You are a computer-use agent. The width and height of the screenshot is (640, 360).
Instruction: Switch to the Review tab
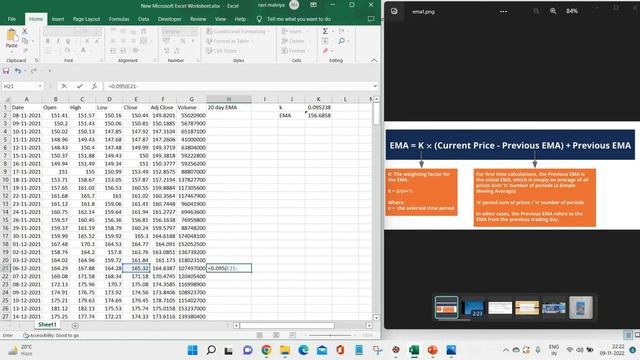point(198,19)
